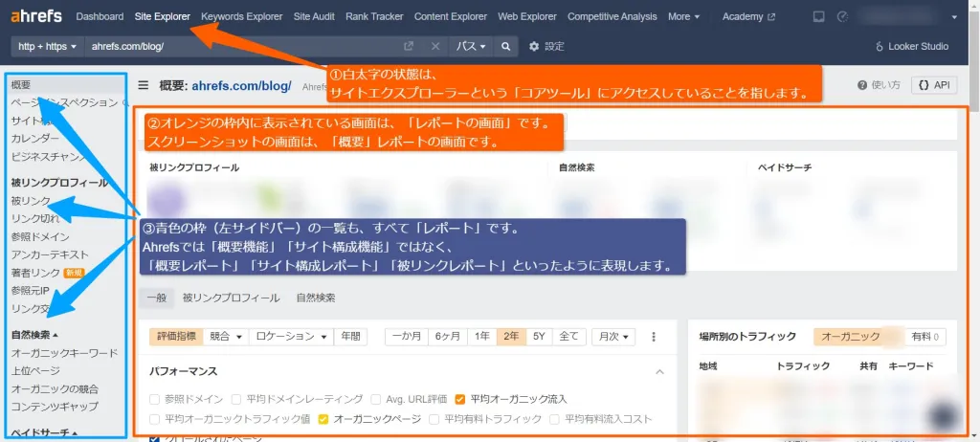Open the ロケーション dropdown

(291, 337)
